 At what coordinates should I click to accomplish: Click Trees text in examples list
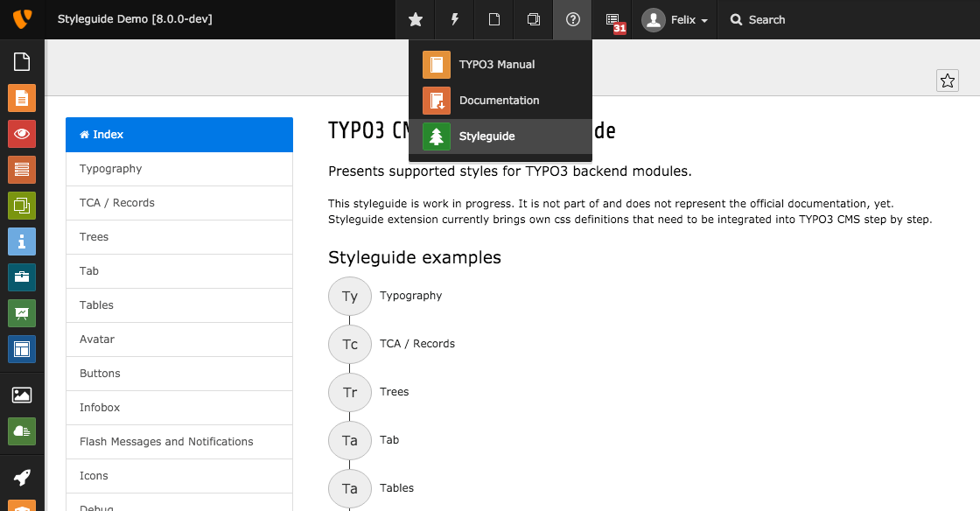click(x=395, y=392)
